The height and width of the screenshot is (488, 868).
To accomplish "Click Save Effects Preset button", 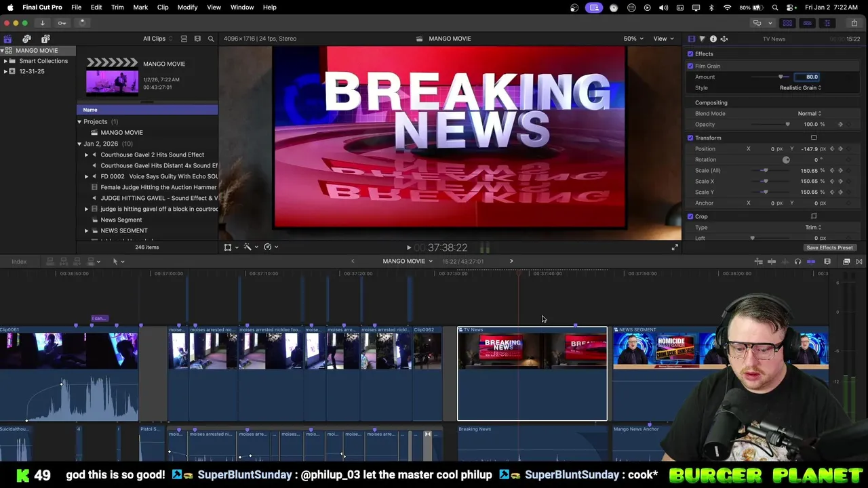I will pyautogui.click(x=829, y=247).
